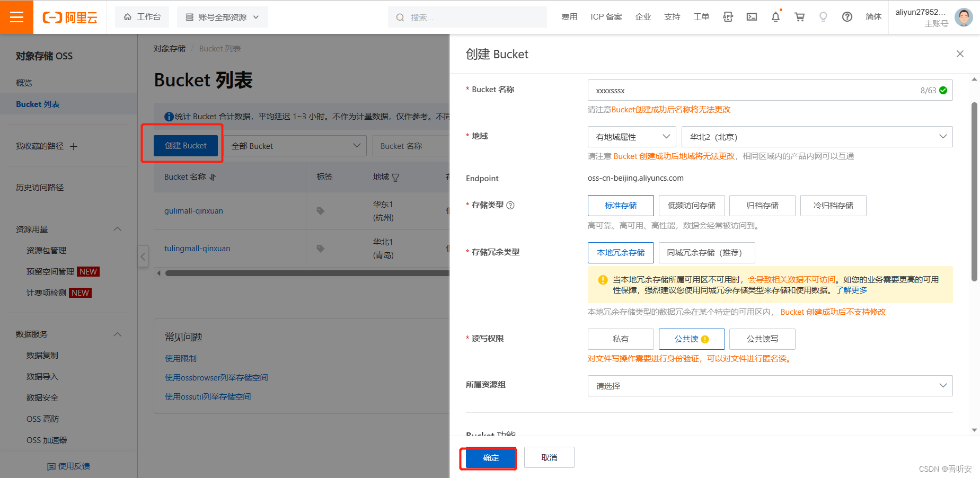This screenshot has height=478, width=980.
Task: Click top search box
Action: pyautogui.click(x=467, y=17)
